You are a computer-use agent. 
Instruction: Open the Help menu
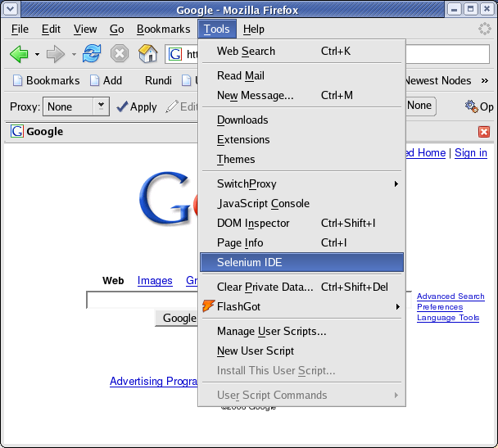click(253, 29)
